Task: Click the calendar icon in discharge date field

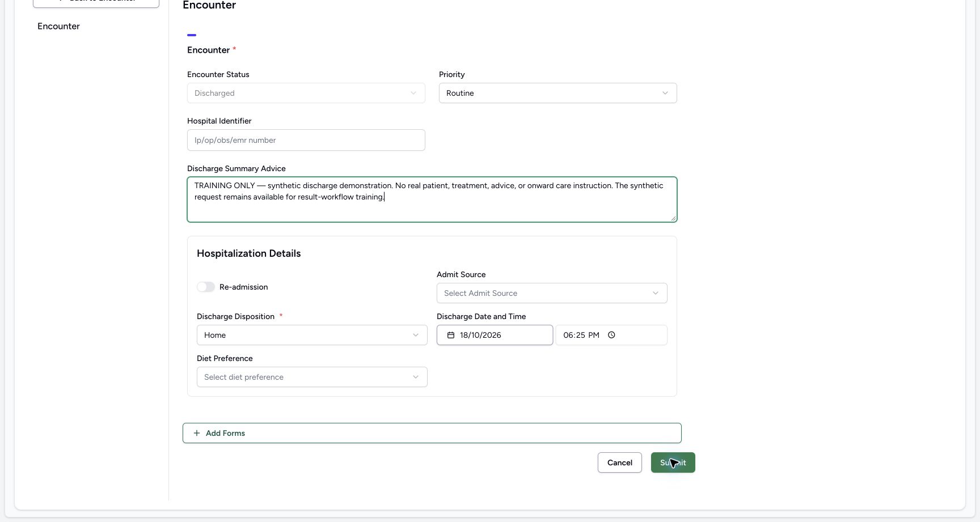Action: point(451,335)
